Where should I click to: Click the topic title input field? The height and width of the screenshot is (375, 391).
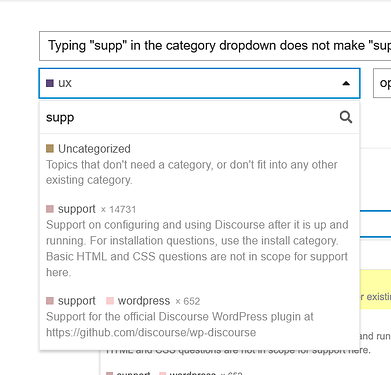215,46
